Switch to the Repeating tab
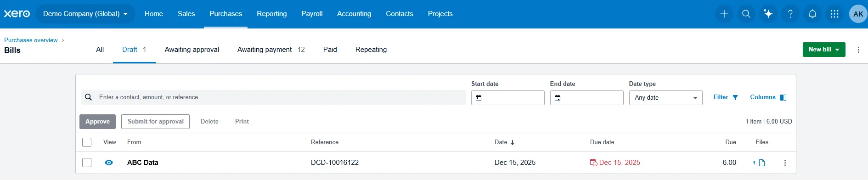 click(371, 50)
